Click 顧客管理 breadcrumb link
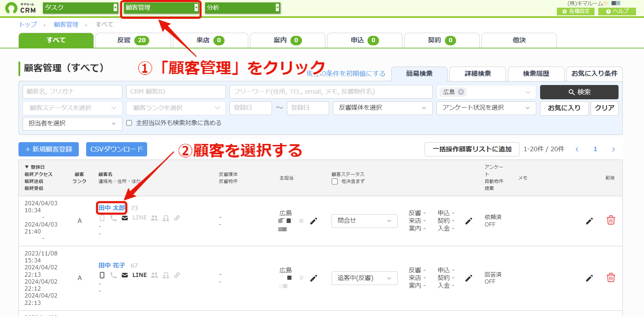This screenshot has height=316, width=644. [x=66, y=24]
